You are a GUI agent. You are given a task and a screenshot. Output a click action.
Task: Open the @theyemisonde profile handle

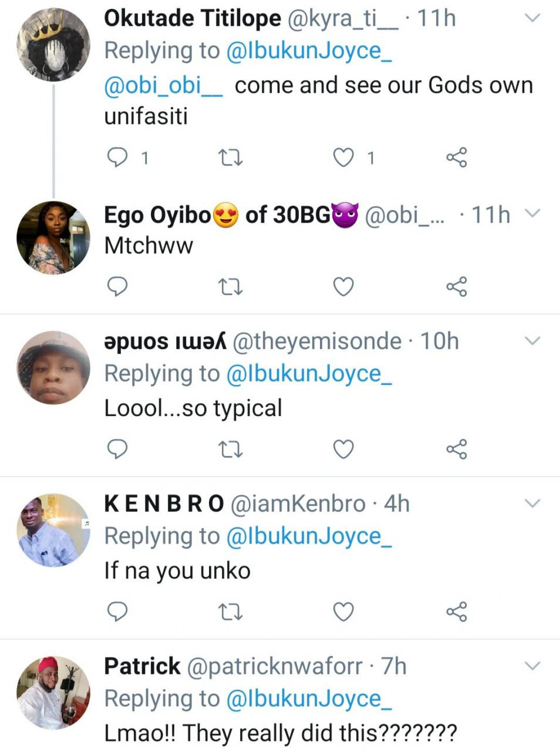317,341
